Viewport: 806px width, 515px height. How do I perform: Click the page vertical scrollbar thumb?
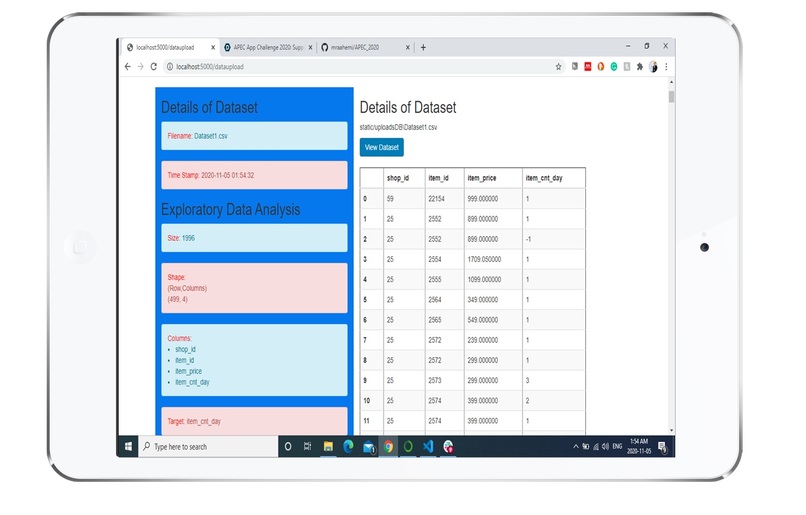671,97
